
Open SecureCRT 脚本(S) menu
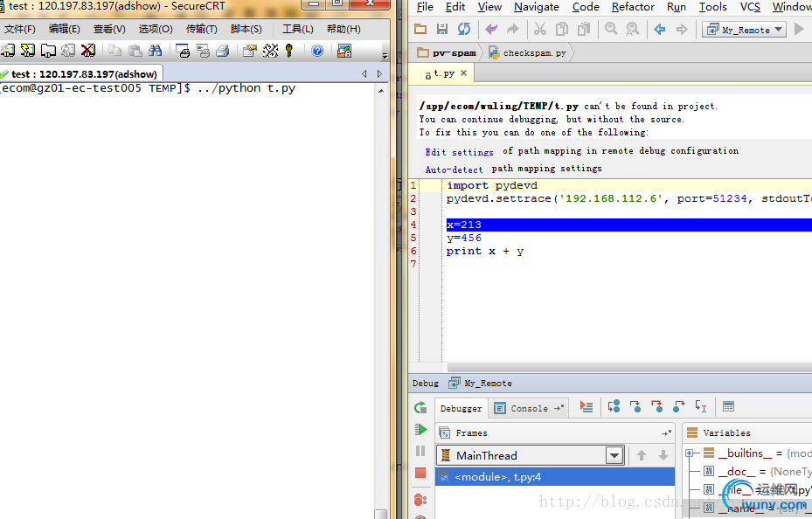click(246, 29)
